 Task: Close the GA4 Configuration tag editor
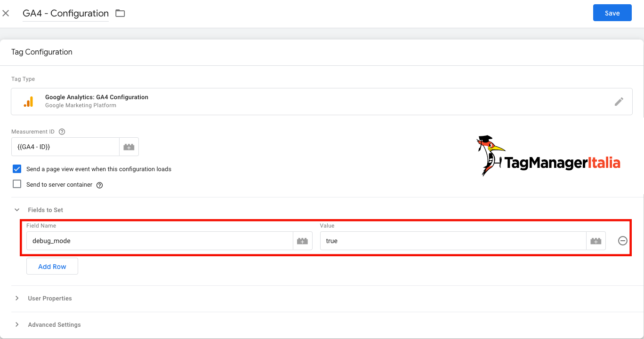click(x=6, y=13)
